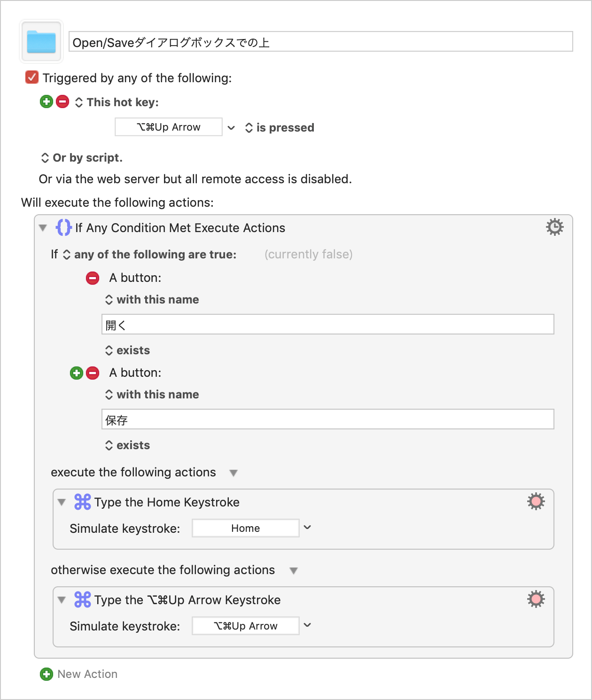The height and width of the screenshot is (700, 592).
Task: Click the 保存 button name field
Action: (x=328, y=419)
